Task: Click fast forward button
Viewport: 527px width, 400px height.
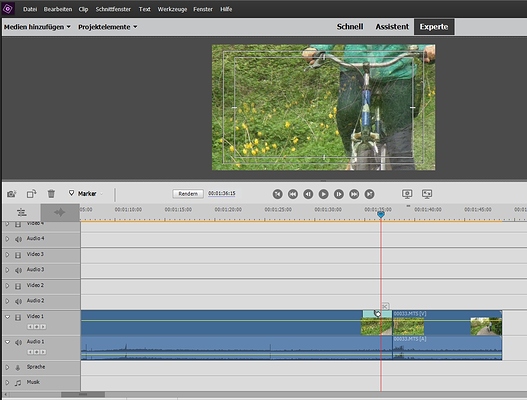Action: click(354, 194)
